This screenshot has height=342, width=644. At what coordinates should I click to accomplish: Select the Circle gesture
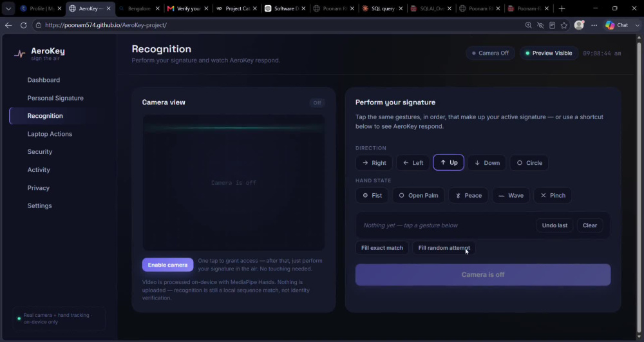(529, 163)
